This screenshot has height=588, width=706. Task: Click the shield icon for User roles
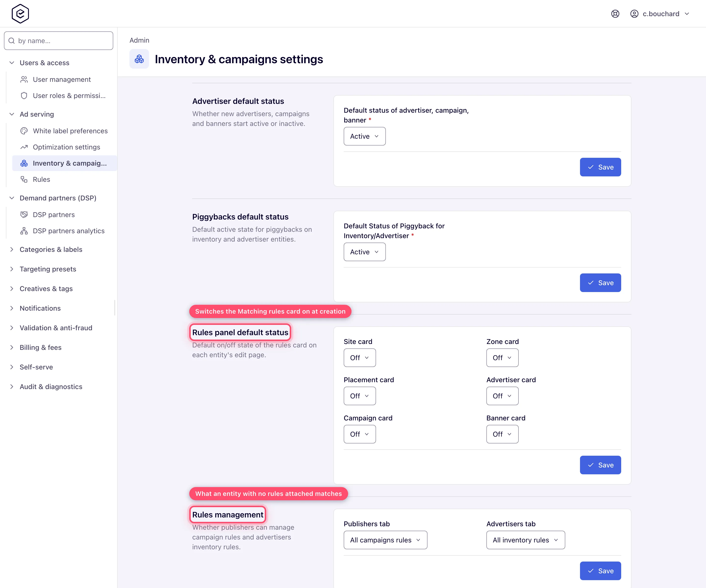click(x=24, y=96)
